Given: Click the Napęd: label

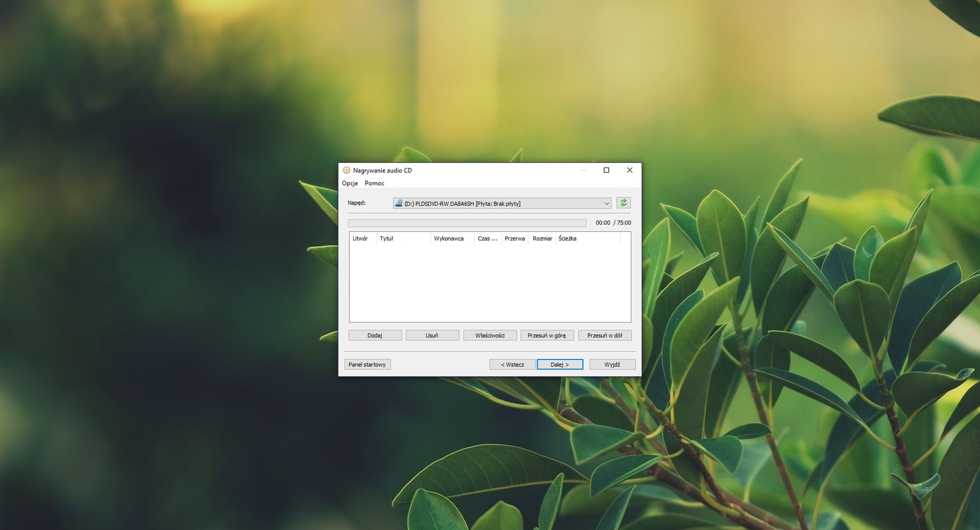Looking at the screenshot, I should coord(357,203).
